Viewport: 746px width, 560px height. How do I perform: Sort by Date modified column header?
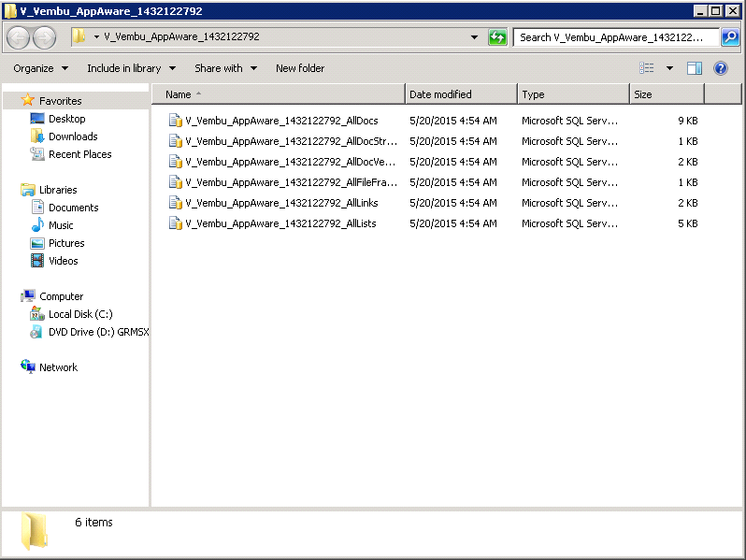[461, 94]
